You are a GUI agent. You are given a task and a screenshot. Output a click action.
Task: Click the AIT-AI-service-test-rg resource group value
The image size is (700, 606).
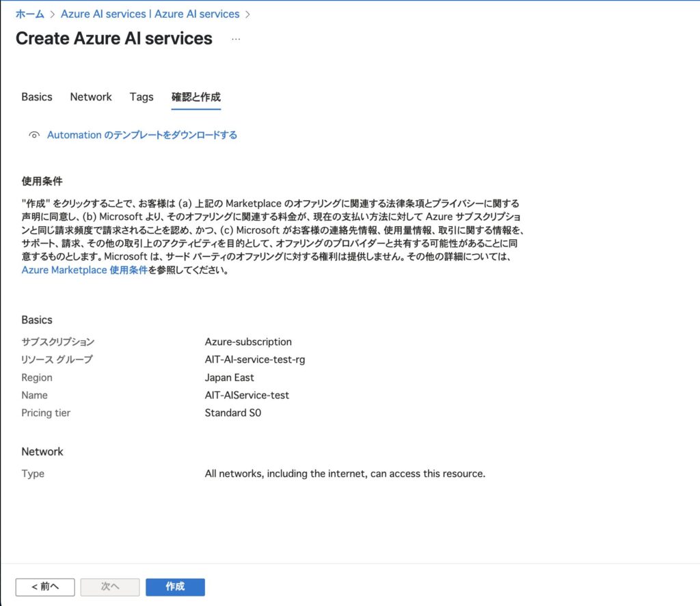click(255, 359)
